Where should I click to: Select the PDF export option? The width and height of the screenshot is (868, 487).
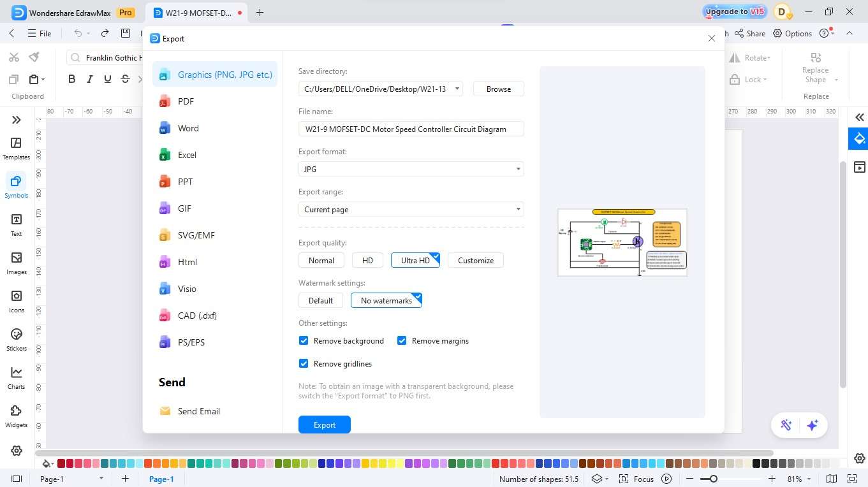point(186,101)
